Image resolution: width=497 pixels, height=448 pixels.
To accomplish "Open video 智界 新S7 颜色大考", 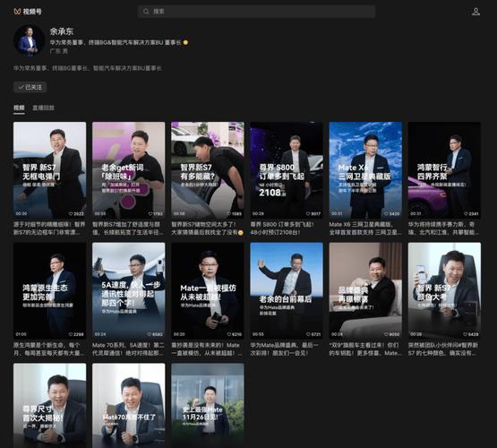I will pyautogui.click(x=444, y=290).
